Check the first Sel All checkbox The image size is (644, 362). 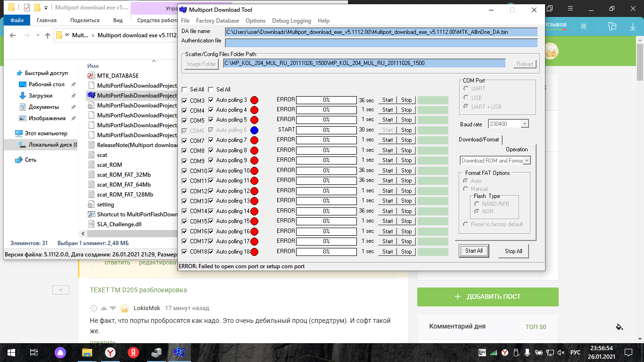point(184,90)
